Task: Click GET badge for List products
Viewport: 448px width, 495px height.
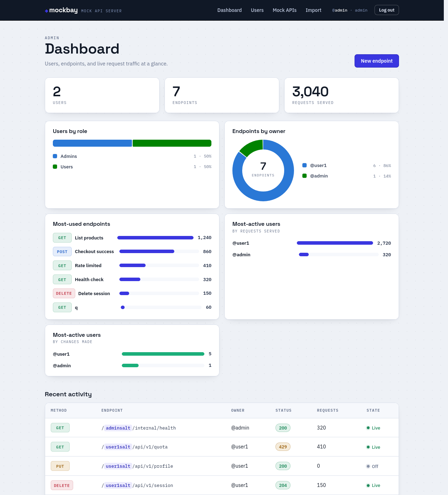Action: click(62, 238)
